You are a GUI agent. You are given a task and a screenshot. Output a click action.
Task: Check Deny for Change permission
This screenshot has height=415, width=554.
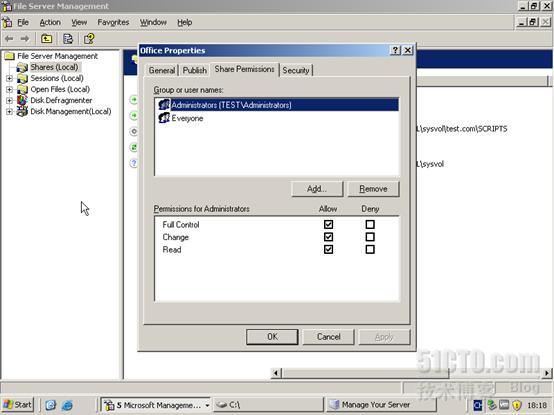coord(370,237)
